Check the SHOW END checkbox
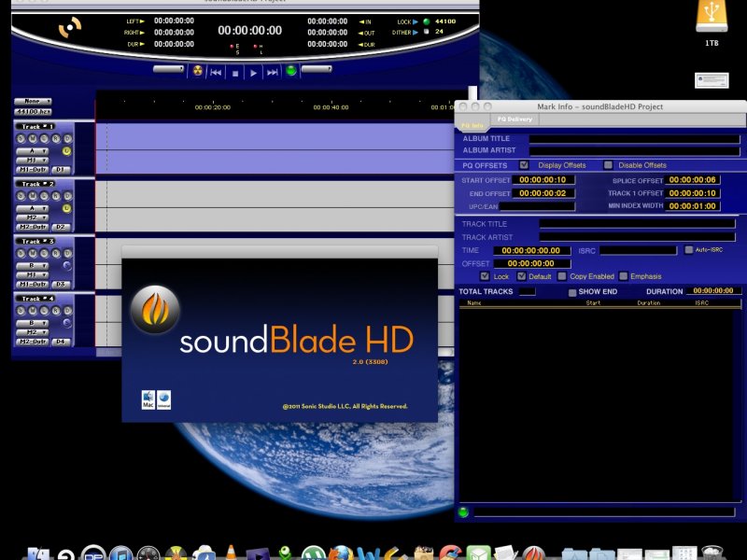 click(572, 292)
